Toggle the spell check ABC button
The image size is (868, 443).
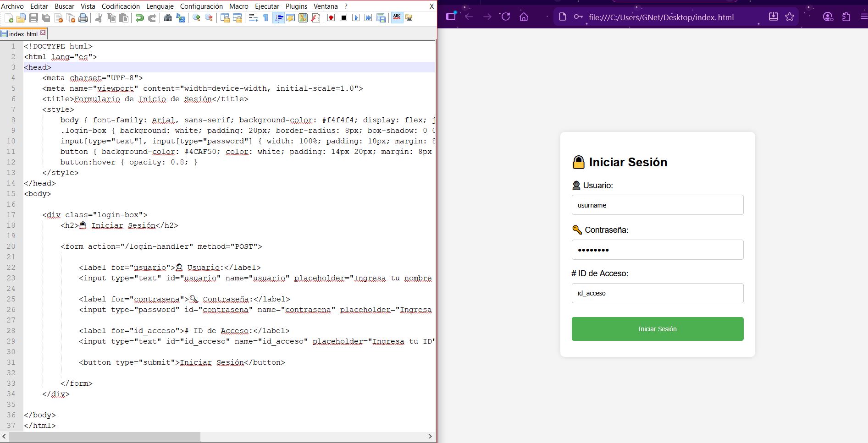coord(397,18)
